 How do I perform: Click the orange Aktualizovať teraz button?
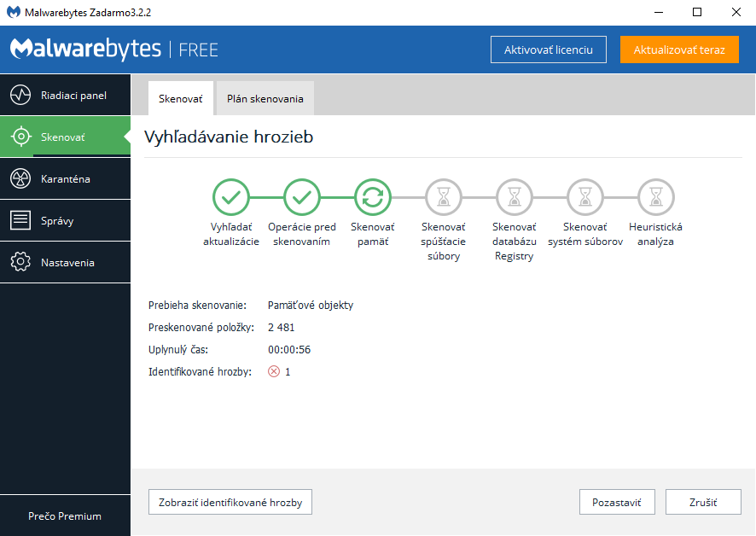pyautogui.click(x=679, y=50)
